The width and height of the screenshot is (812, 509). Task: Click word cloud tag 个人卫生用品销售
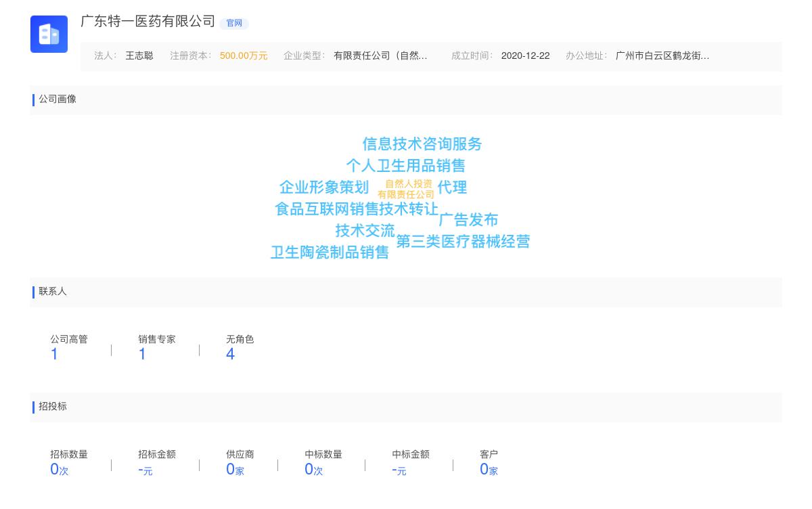coord(406,166)
